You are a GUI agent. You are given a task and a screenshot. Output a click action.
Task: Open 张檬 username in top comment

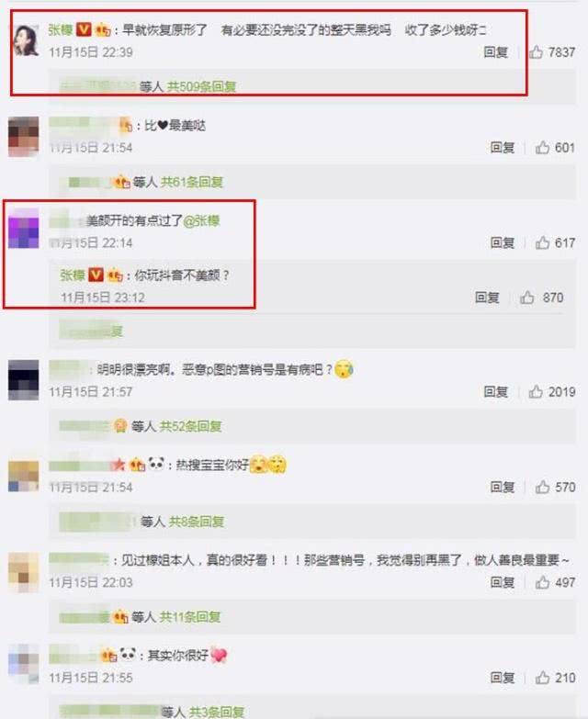[x=61, y=30]
